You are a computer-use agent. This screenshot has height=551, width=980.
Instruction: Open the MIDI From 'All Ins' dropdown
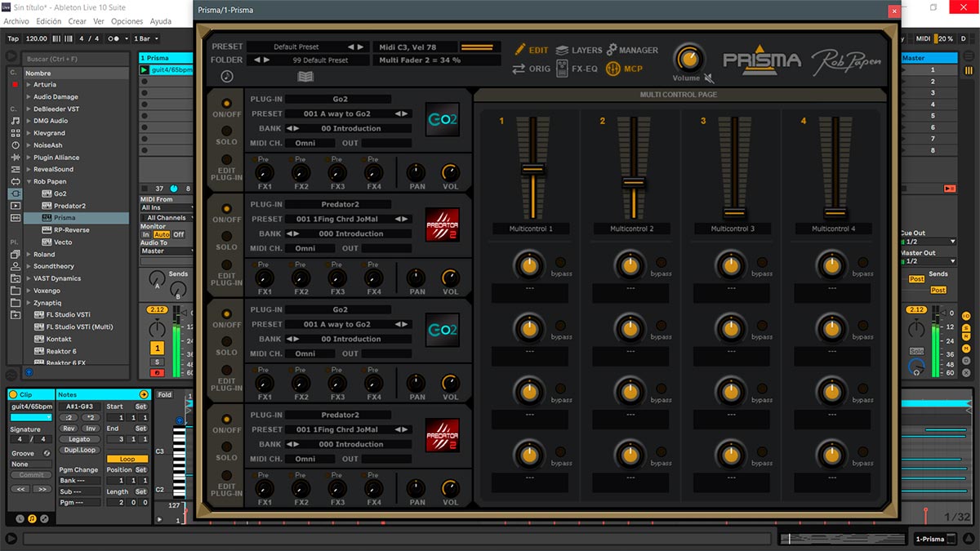(x=167, y=208)
